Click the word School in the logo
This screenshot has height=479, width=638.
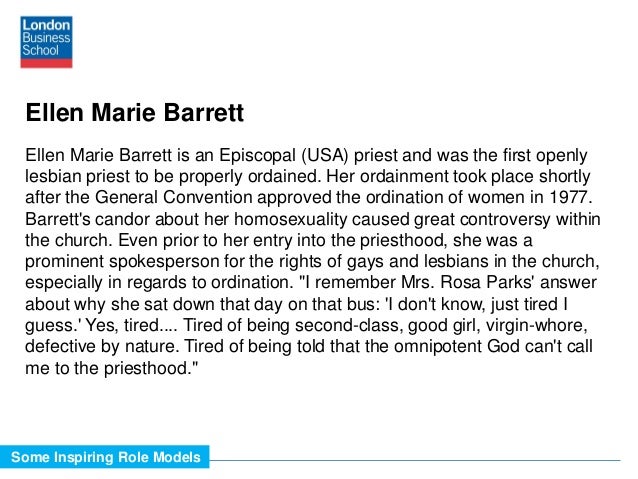coord(40,50)
